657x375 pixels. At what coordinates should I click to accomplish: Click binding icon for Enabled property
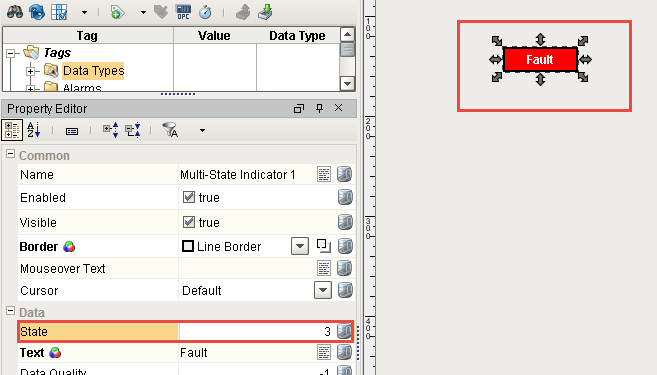pos(345,197)
